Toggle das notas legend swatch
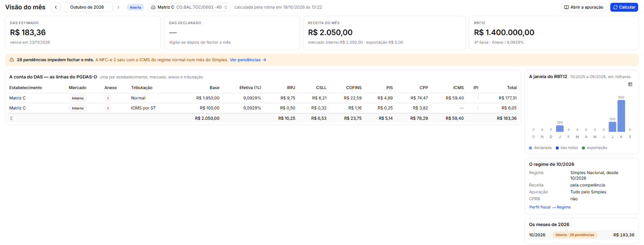644x245 pixels. 557,148
